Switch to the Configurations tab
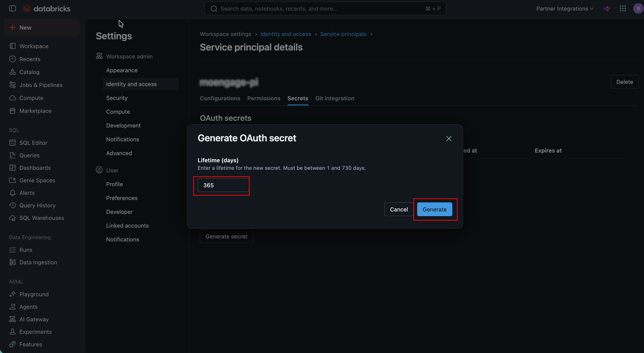This screenshot has width=644, height=353. 220,98
